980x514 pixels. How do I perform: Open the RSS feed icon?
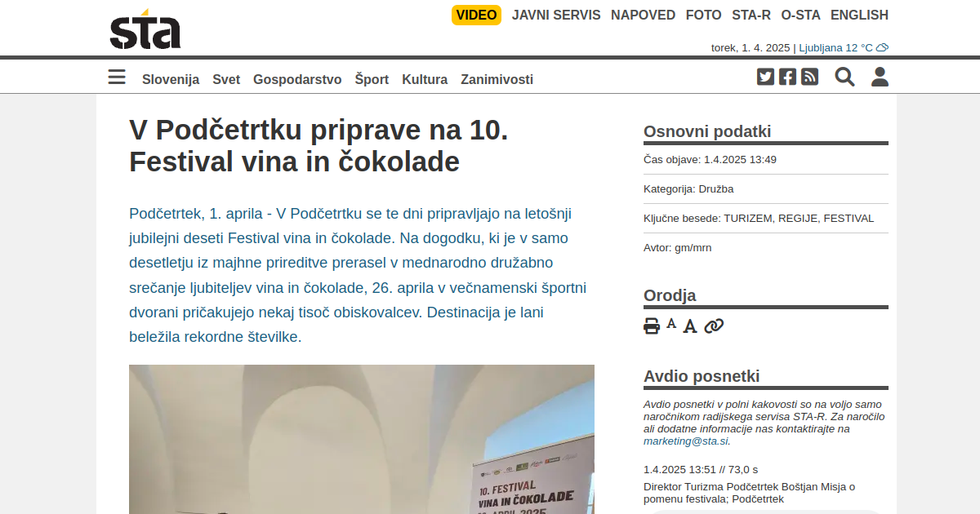coord(809,77)
